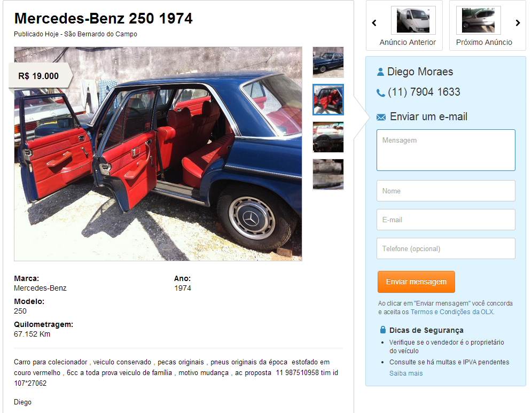Image resolution: width=532 pixels, height=413 pixels.
Task: Click into the Mensagem text area
Action: point(446,150)
